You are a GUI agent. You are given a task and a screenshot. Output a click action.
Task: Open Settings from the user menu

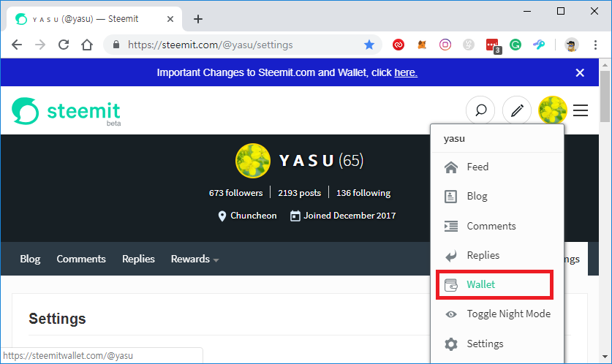[497, 344]
